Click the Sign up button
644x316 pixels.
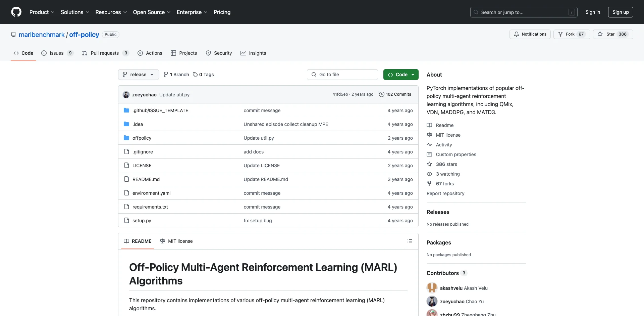tap(621, 12)
